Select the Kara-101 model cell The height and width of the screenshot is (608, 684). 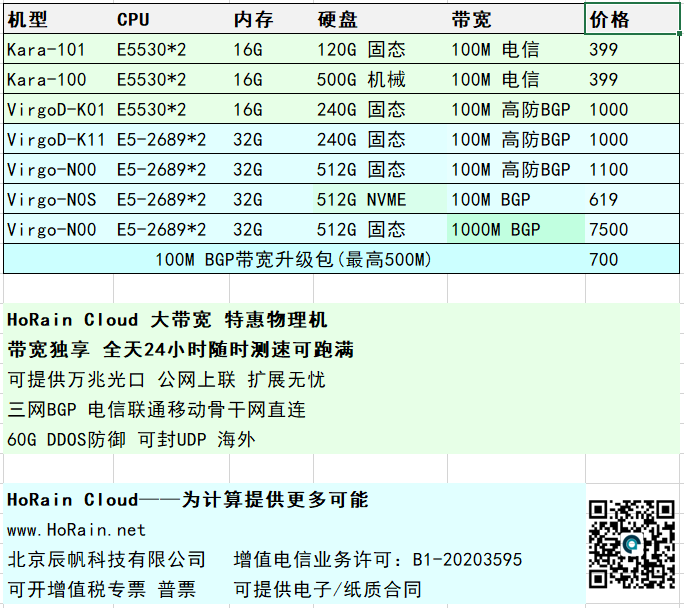pyautogui.click(x=58, y=49)
